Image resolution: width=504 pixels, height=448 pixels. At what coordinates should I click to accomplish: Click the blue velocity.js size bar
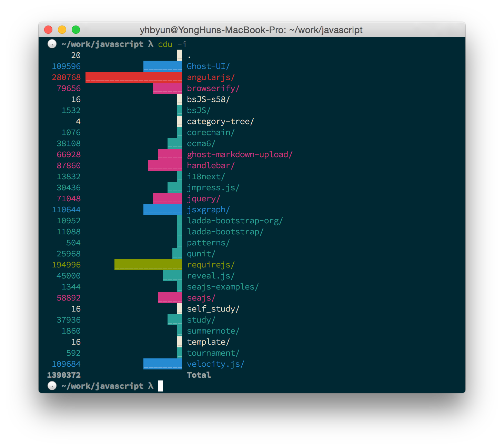click(163, 364)
